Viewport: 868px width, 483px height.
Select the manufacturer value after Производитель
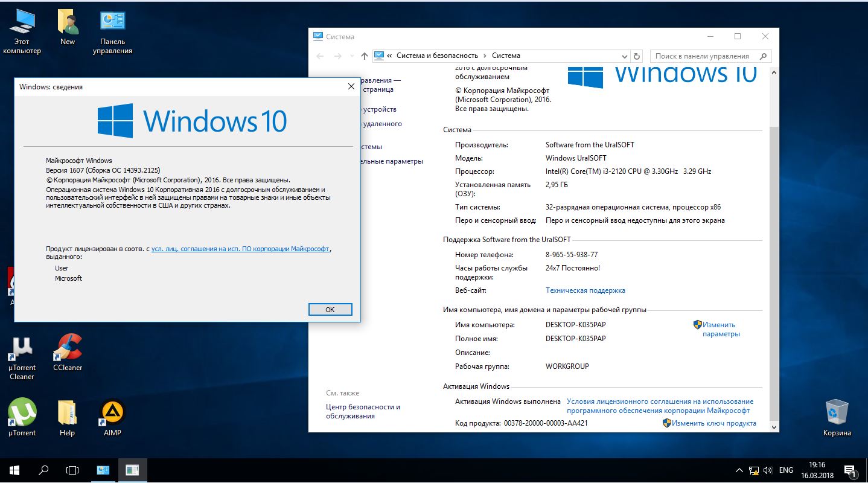(590, 145)
